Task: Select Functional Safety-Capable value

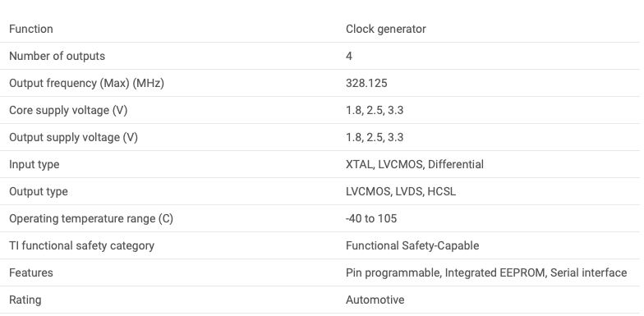Action: click(412, 246)
